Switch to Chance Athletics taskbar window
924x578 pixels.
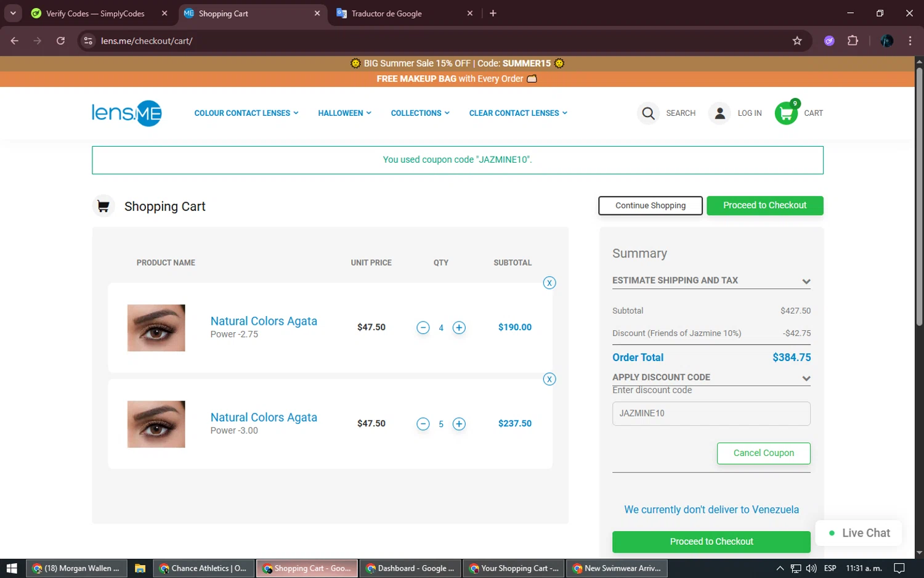tap(203, 568)
